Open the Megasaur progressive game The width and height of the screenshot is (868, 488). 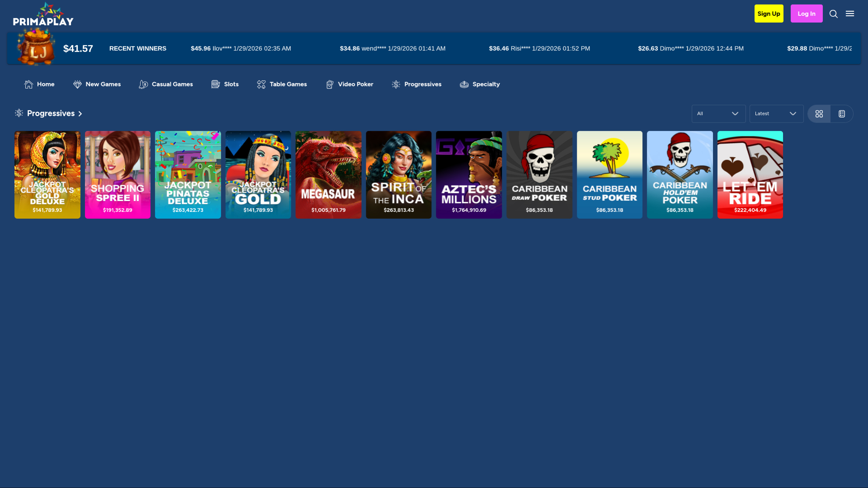pos(328,174)
